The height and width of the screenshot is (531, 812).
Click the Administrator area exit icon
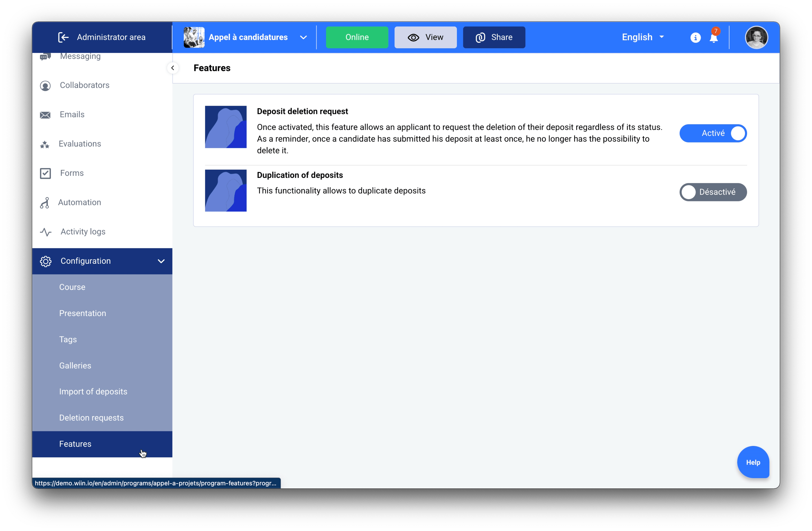64,37
